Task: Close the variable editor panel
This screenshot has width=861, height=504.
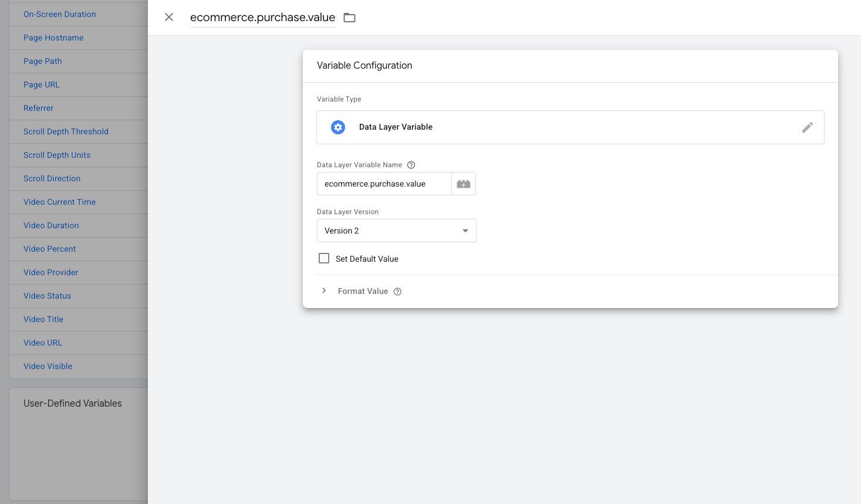Action: tap(169, 18)
